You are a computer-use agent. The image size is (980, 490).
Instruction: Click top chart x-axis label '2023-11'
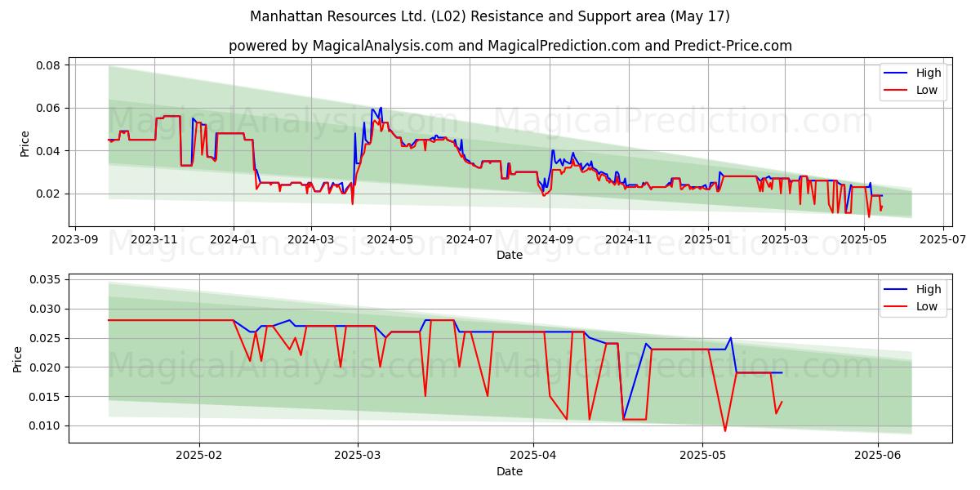154,240
